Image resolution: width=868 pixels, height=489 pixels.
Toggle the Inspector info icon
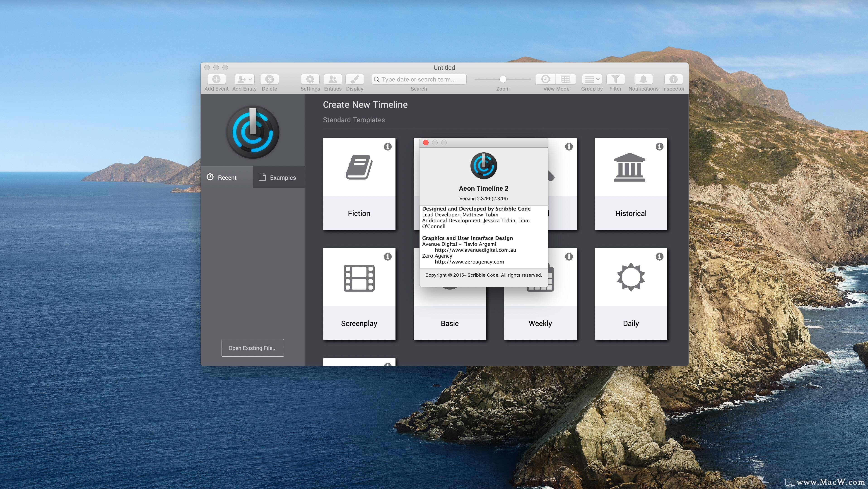click(x=673, y=79)
